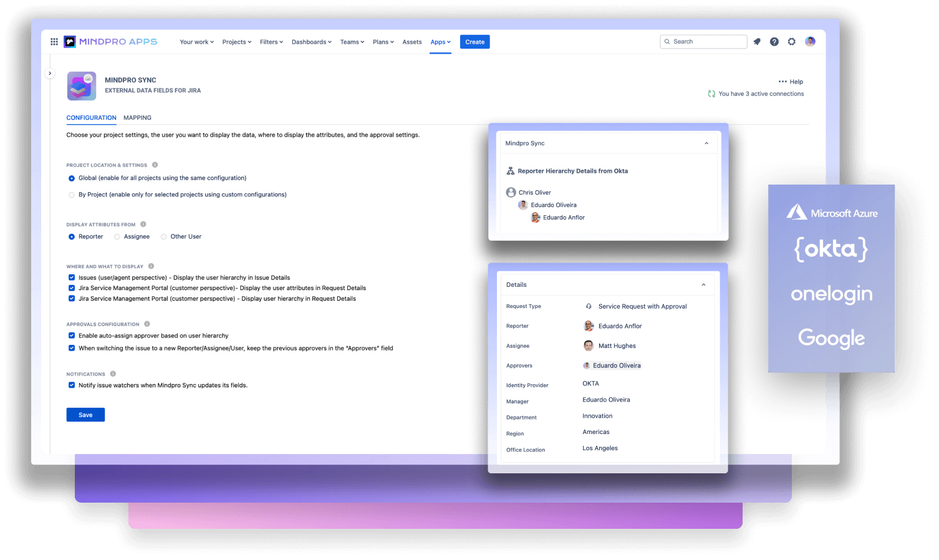This screenshot has width=939, height=560.
Task: Click Eduardo Anflor's avatar in hierarchy
Action: coord(536,218)
